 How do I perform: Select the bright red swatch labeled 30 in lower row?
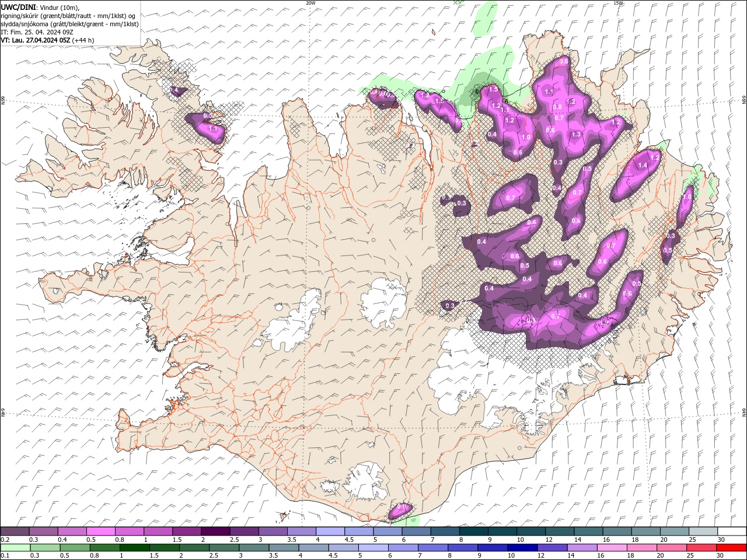pos(731,548)
